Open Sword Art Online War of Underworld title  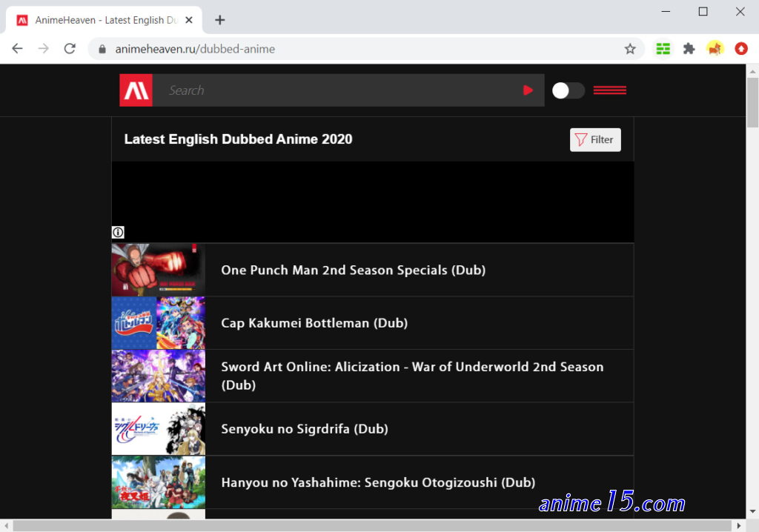pyautogui.click(x=412, y=376)
